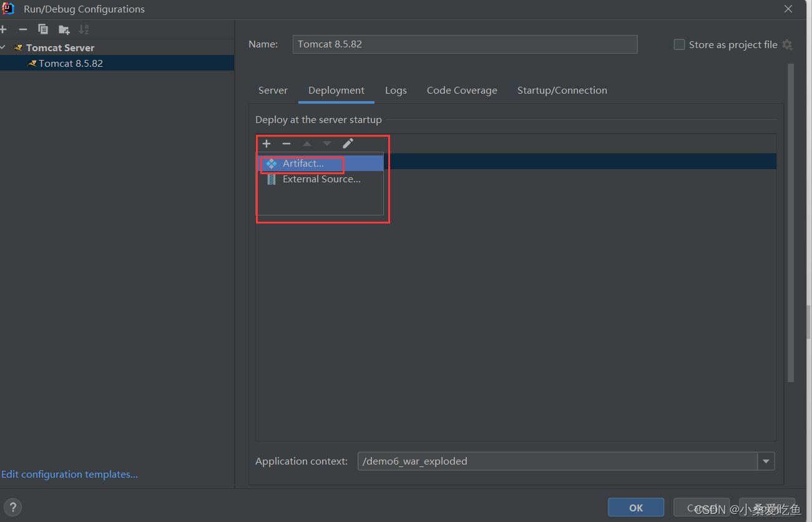812x522 pixels.
Task: Add new configuration with plus icon
Action: pyautogui.click(x=3, y=29)
